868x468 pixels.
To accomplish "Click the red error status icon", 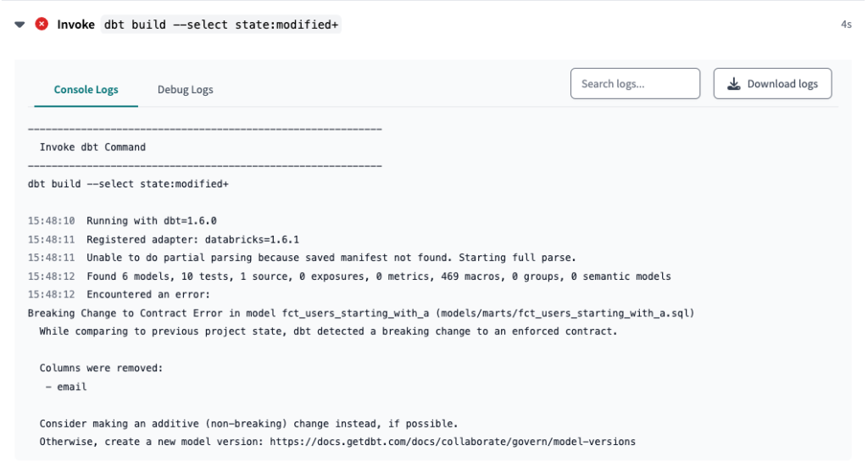I will pos(42,24).
